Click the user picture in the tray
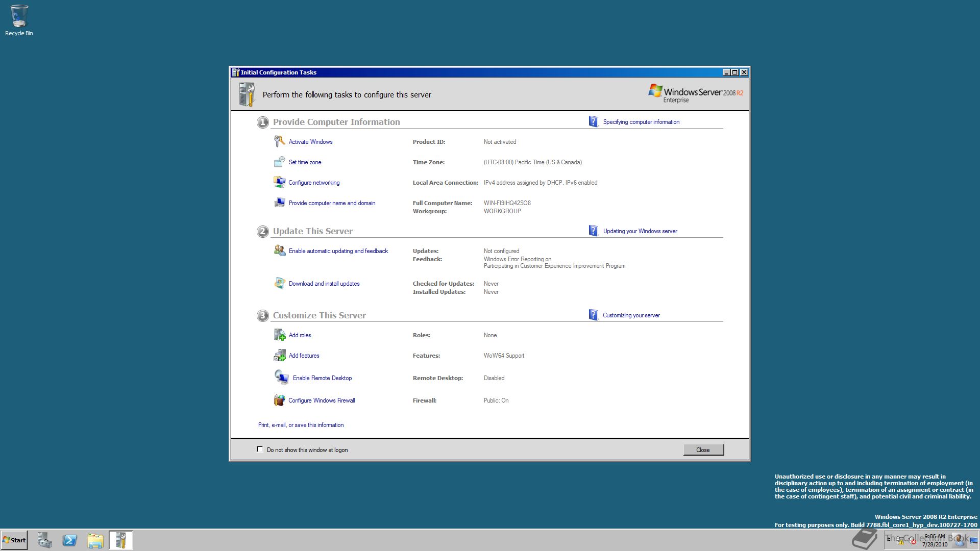The width and height of the screenshot is (980, 551). pyautogui.click(x=959, y=540)
